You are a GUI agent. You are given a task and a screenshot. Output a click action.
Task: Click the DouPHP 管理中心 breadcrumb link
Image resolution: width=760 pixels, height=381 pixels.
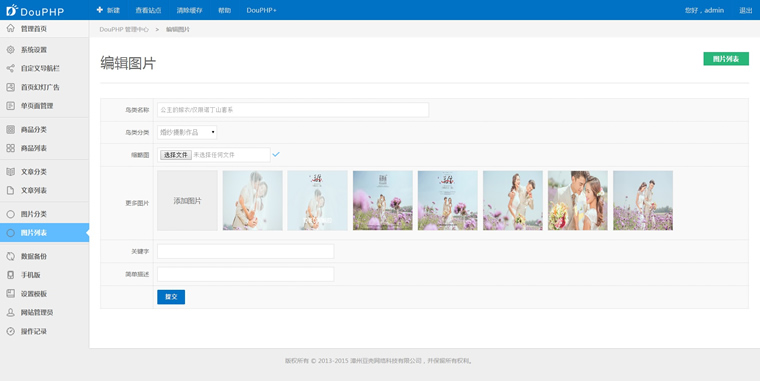[124, 30]
